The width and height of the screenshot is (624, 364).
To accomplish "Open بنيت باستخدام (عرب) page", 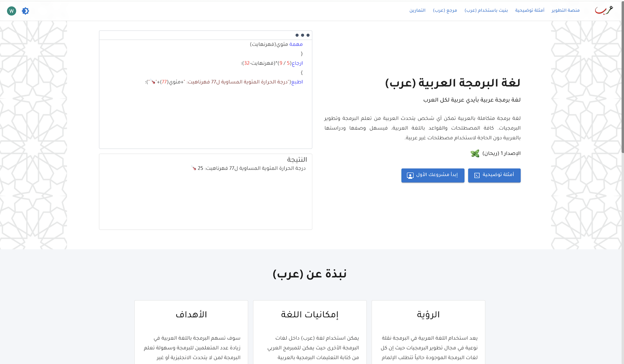I will (486, 10).
